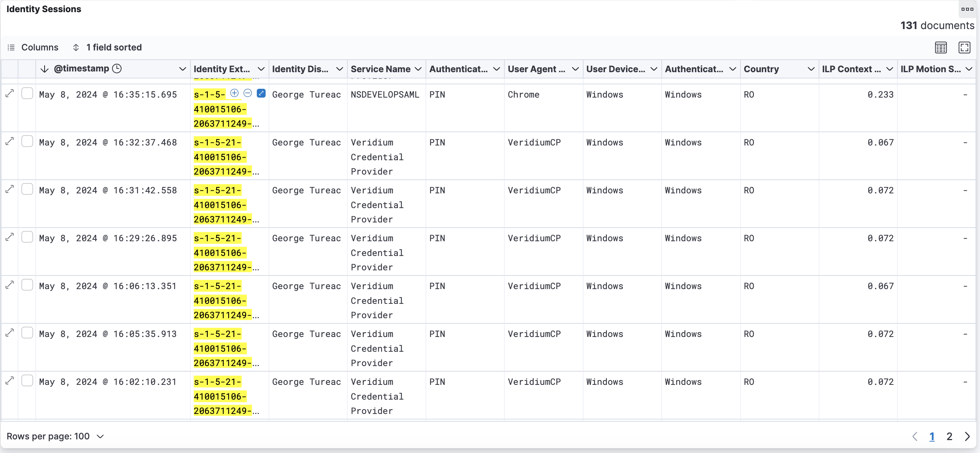
Task: Open Service Name column dropdown
Action: (x=418, y=69)
